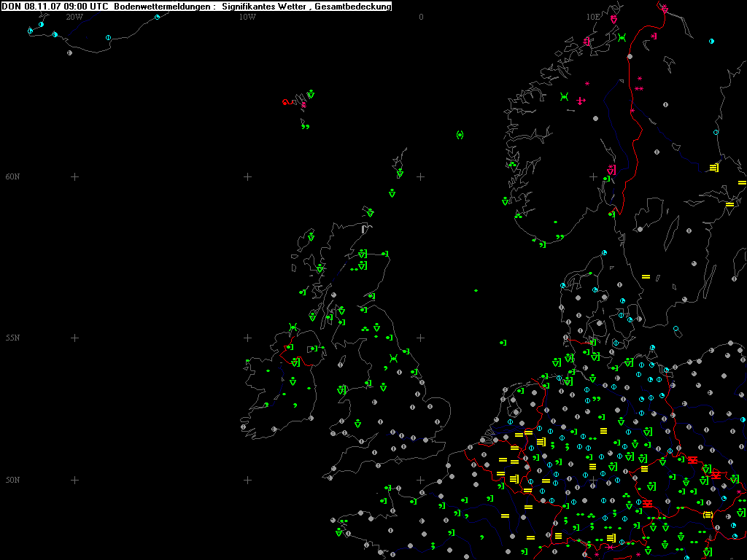Select the pink double-asterisk snow symbol
This screenshot has width=747, height=560.
click(639, 89)
